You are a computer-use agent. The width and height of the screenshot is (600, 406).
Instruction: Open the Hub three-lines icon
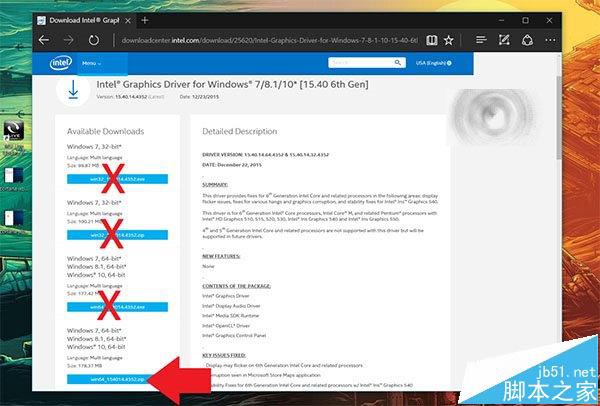pyautogui.click(x=481, y=40)
